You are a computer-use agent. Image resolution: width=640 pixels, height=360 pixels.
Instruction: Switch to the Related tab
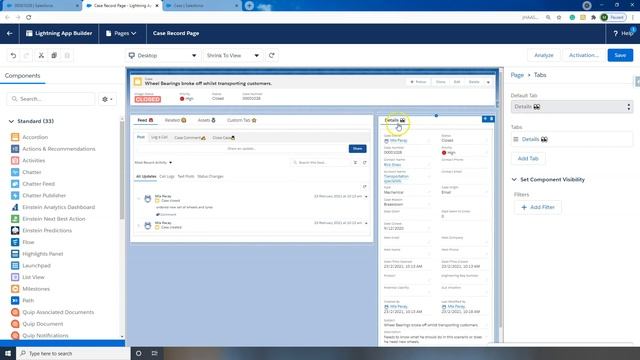pyautogui.click(x=175, y=120)
